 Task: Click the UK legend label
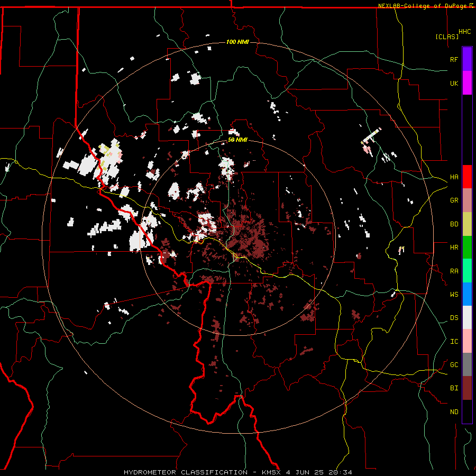point(454,83)
